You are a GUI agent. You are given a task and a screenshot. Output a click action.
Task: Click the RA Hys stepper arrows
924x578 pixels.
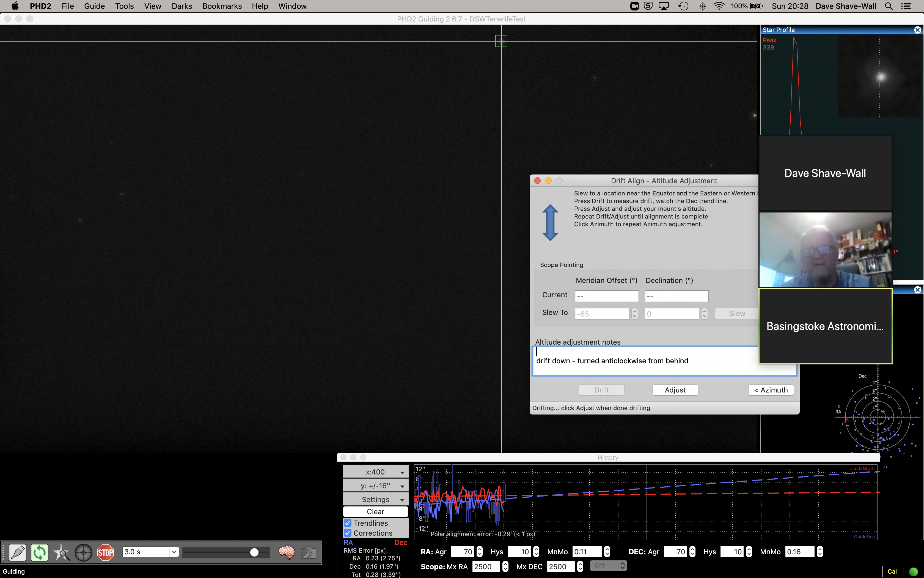click(x=536, y=552)
